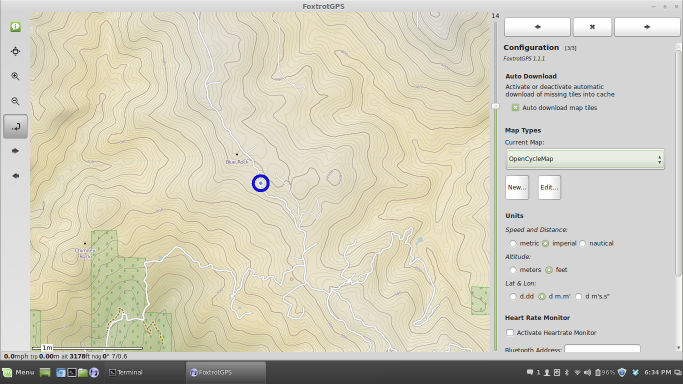Click the green friends/message icon in left toolbar

click(x=15, y=27)
